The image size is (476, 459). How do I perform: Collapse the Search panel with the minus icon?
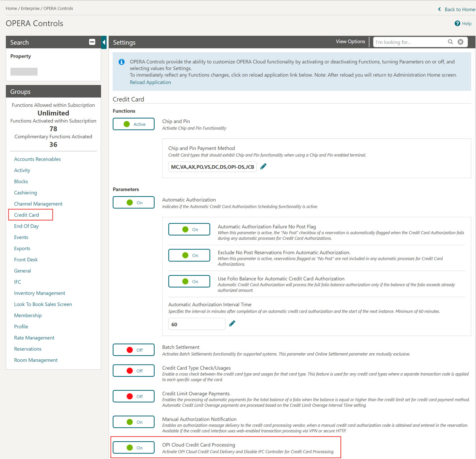point(92,42)
